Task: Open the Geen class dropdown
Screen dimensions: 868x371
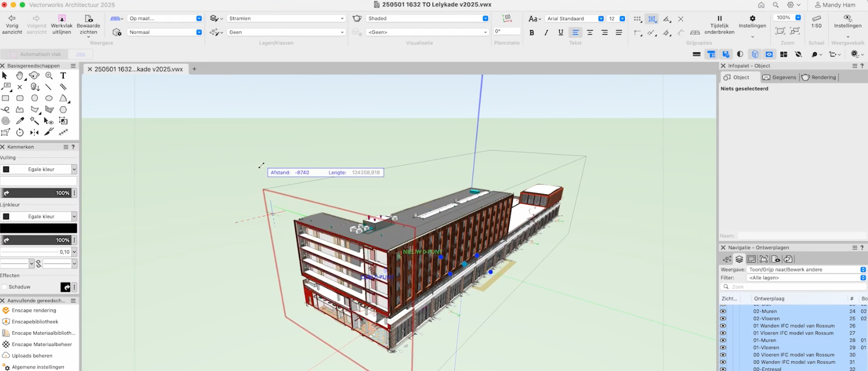Action: 286,32
